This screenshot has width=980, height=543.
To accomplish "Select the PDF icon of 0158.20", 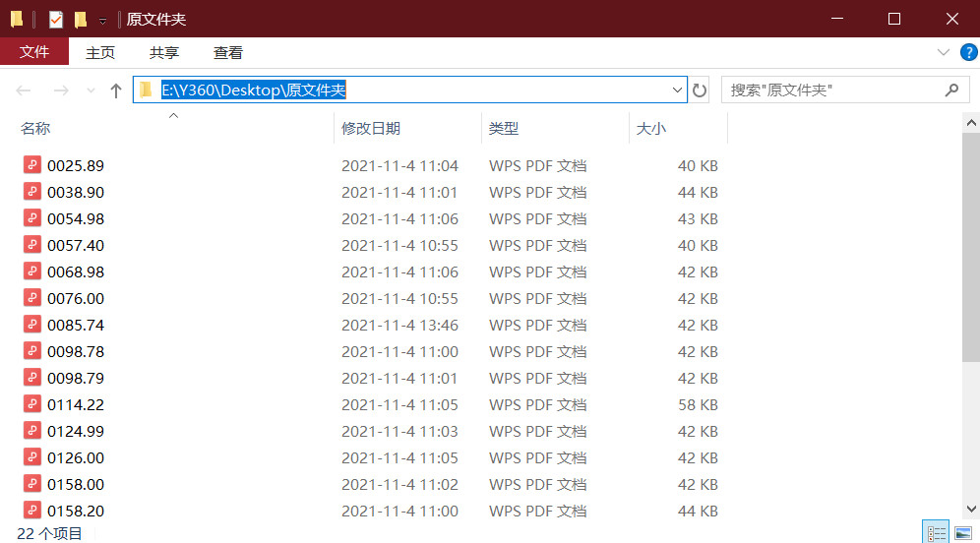I will pos(32,510).
